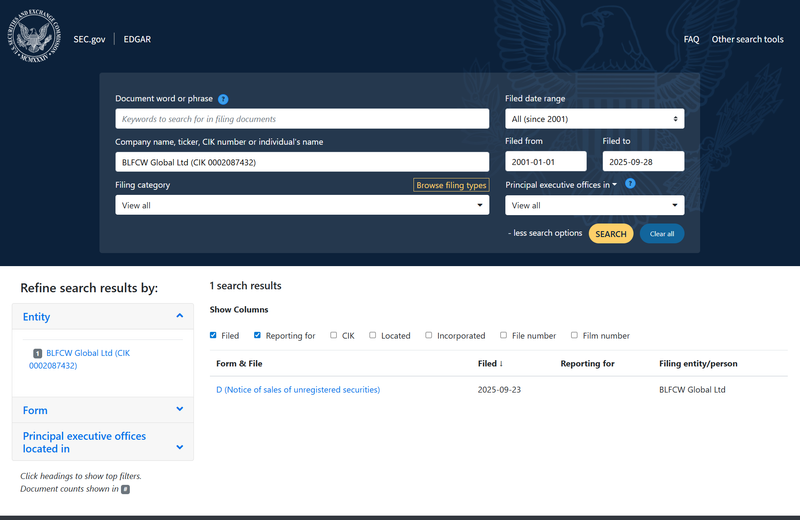
Task: Open the D Notice of sales filing link
Action: tap(298, 390)
